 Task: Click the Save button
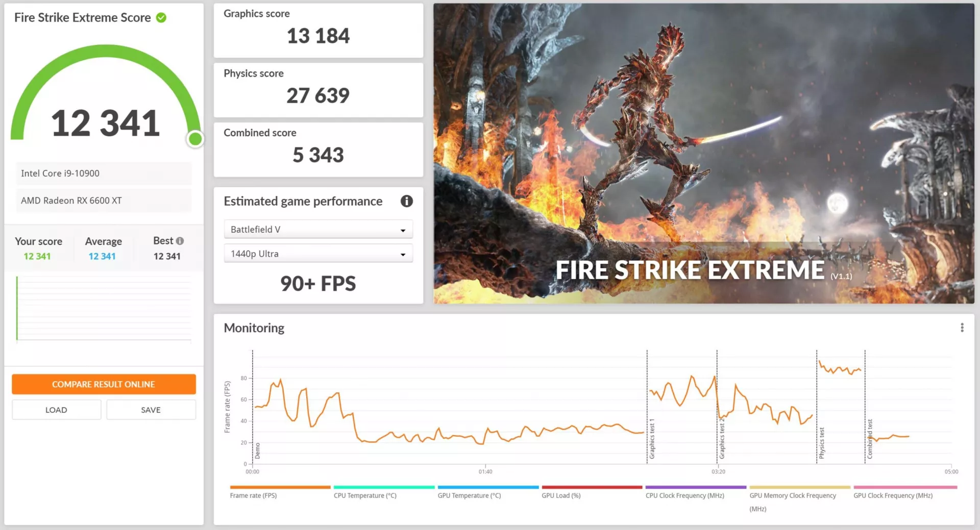pyautogui.click(x=151, y=410)
